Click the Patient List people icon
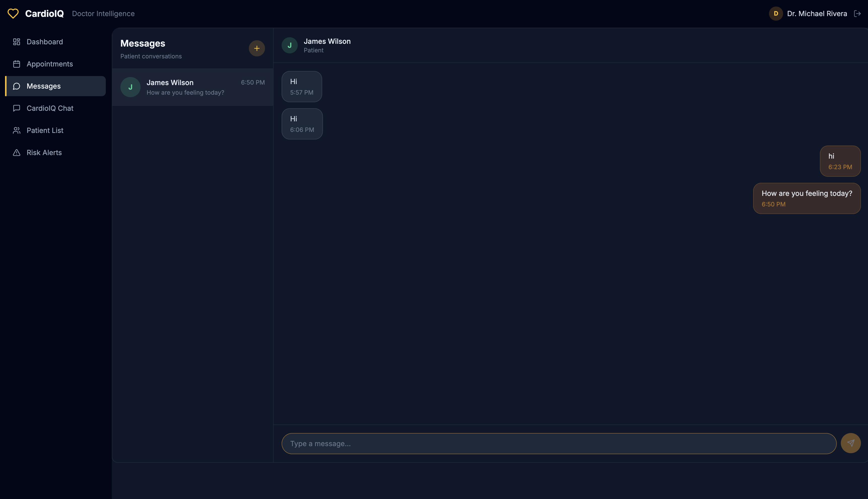This screenshot has width=868, height=499. coord(16,131)
